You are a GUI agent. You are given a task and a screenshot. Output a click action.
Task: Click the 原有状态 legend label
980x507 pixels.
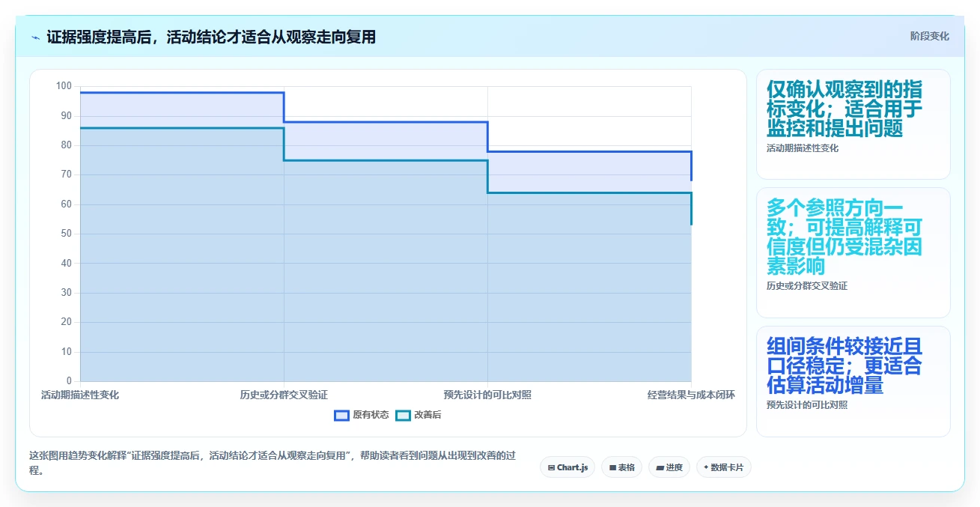371,415
